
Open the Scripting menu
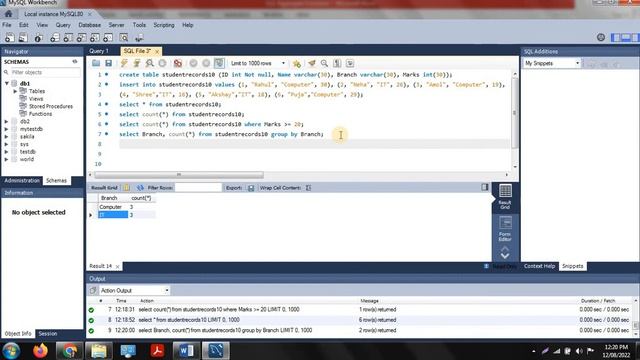click(x=164, y=25)
